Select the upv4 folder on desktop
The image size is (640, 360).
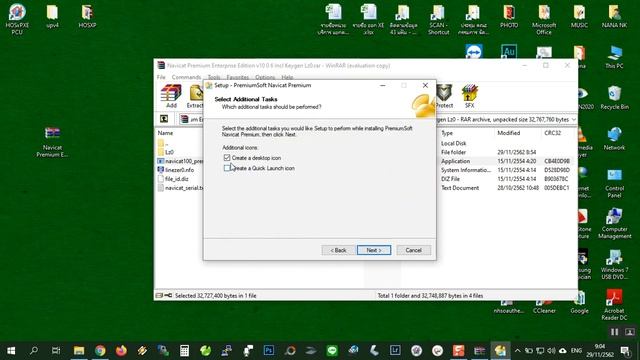coord(52,16)
